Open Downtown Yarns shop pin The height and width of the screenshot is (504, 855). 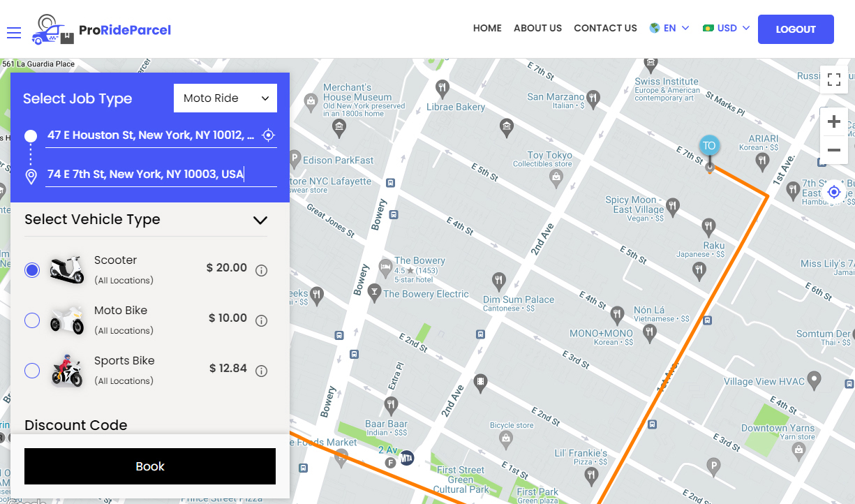(798, 450)
